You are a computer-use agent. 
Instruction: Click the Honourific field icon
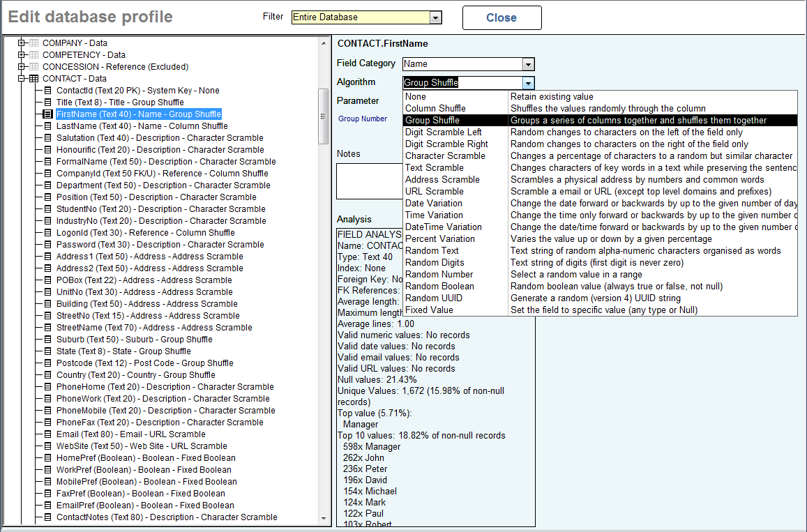[48, 150]
